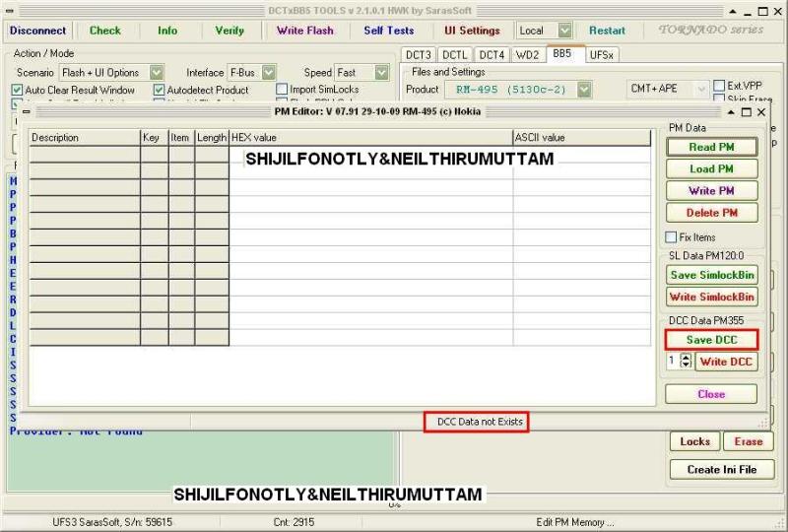
Task: Click the Item column header
Action: [181, 138]
